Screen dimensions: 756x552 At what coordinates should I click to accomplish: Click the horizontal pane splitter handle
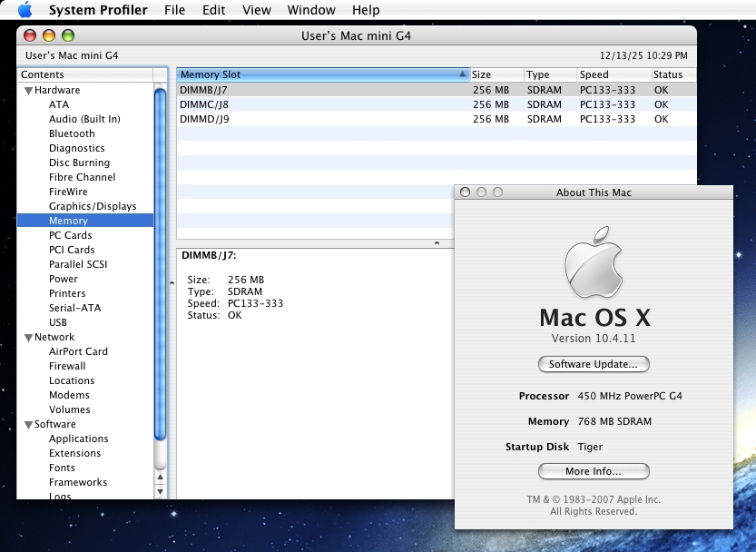click(x=436, y=243)
